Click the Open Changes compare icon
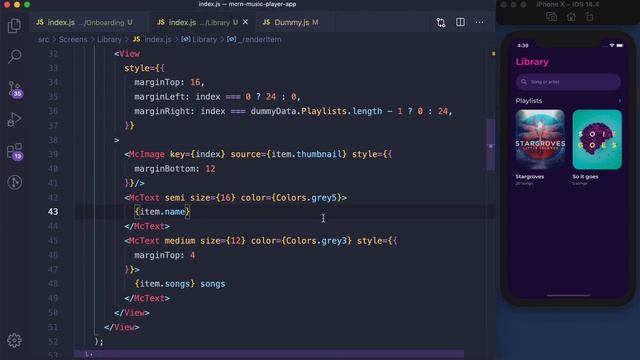The width and height of the screenshot is (640, 360). (441, 22)
